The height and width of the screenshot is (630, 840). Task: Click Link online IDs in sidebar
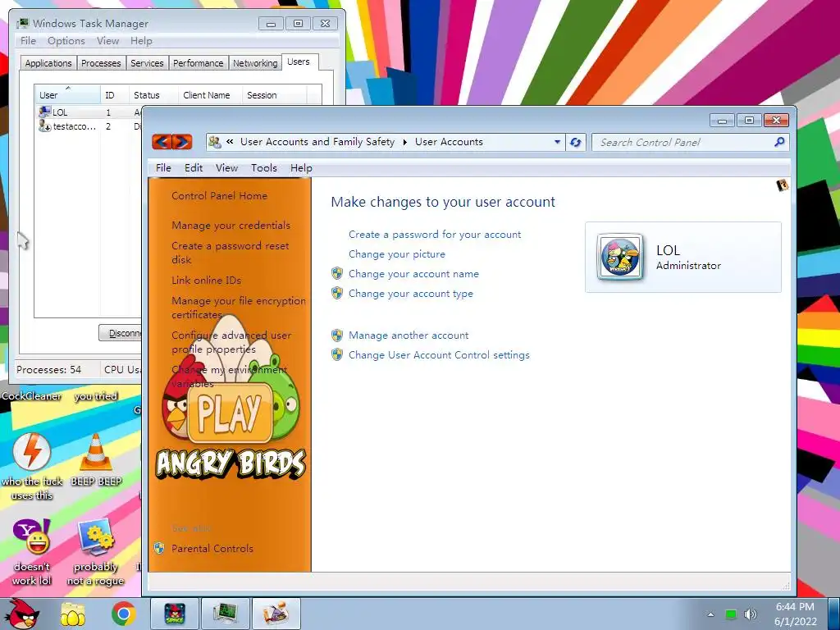click(x=206, y=281)
